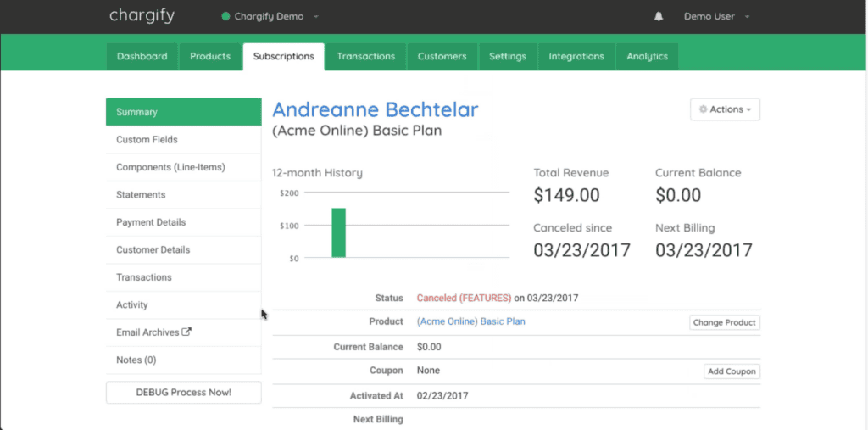Click the external link icon beside Email Archives

coord(187,332)
